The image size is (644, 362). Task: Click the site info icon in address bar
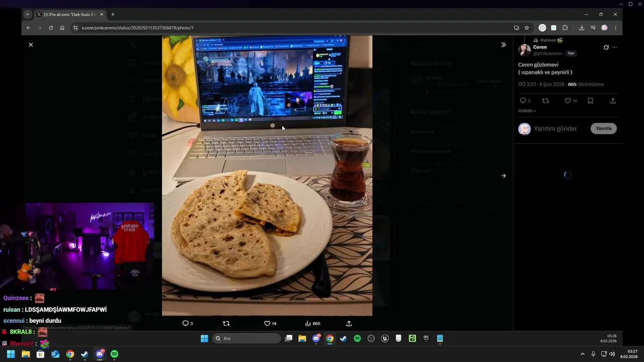point(75,28)
